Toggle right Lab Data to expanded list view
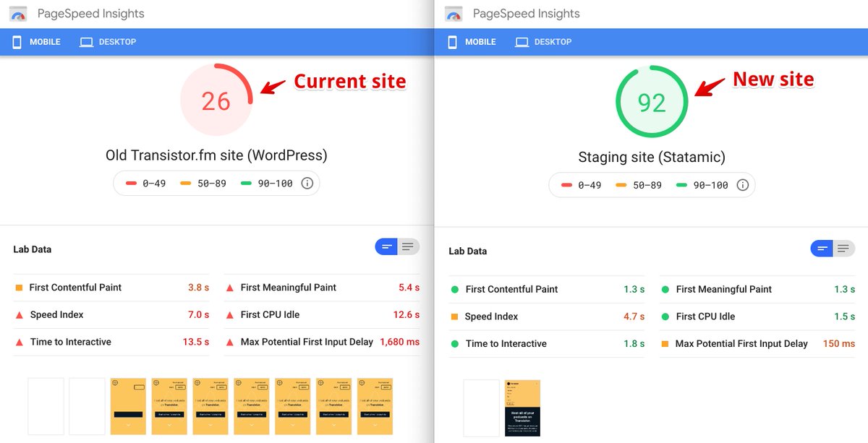 pos(843,249)
